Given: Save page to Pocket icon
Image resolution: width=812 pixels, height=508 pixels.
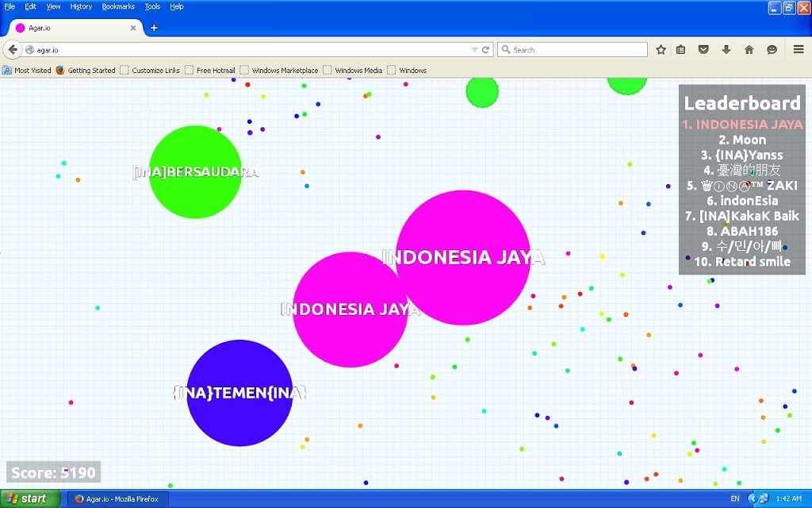Looking at the screenshot, I should (703, 50).
